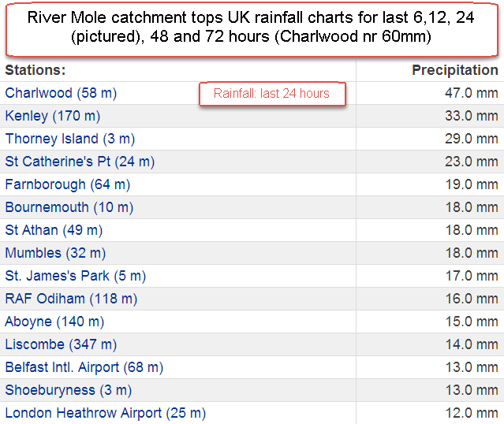The width and height of the screenshot is (504, 424).
Task: Open Liscombe (347 m) station page
Action: (x=61, y=344)
